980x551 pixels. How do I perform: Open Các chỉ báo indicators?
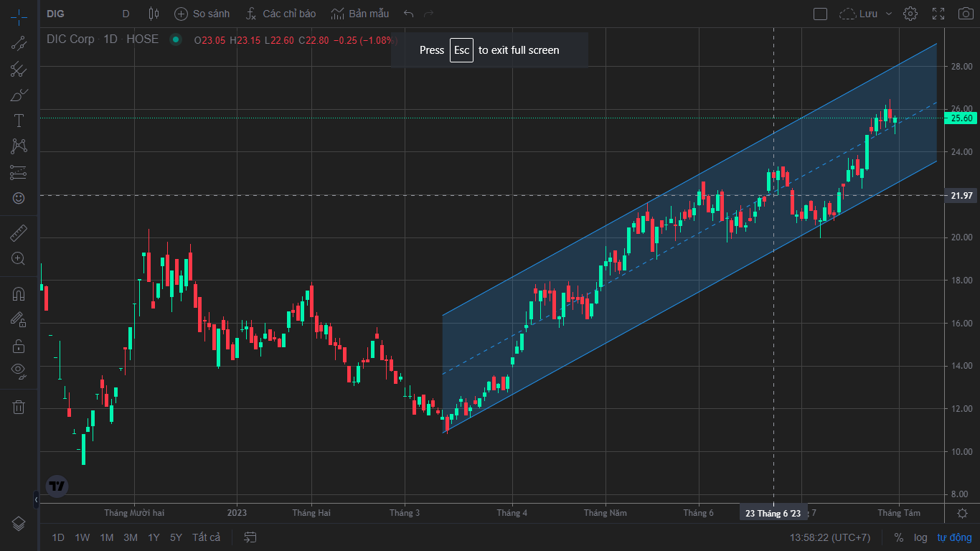pyautogui.click(x=281, y=14)
